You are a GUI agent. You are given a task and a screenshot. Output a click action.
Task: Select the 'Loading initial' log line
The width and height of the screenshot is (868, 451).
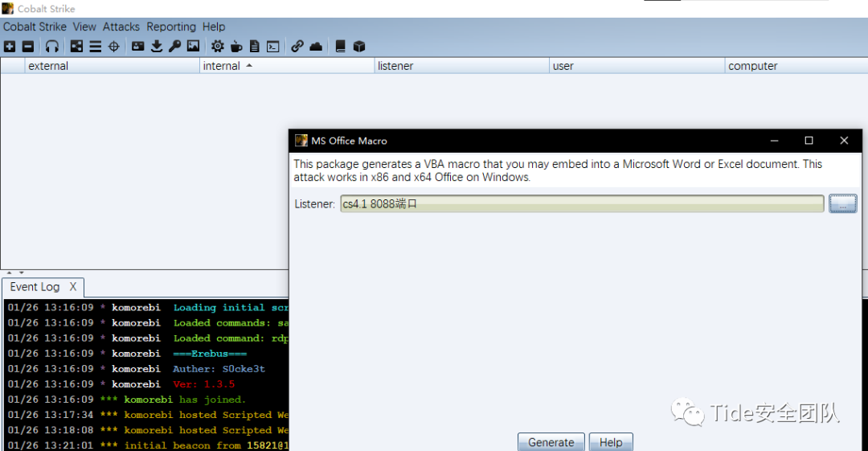tap(147, 307)
